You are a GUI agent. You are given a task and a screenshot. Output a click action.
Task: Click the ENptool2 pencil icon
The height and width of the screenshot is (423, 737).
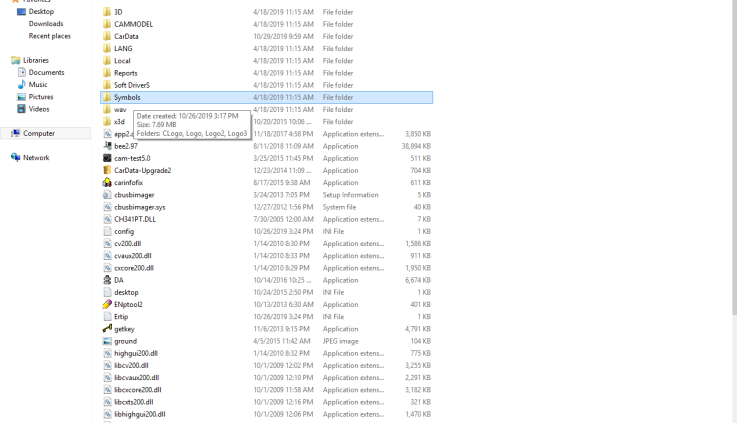pyautogui.click(x=107, y=304)
